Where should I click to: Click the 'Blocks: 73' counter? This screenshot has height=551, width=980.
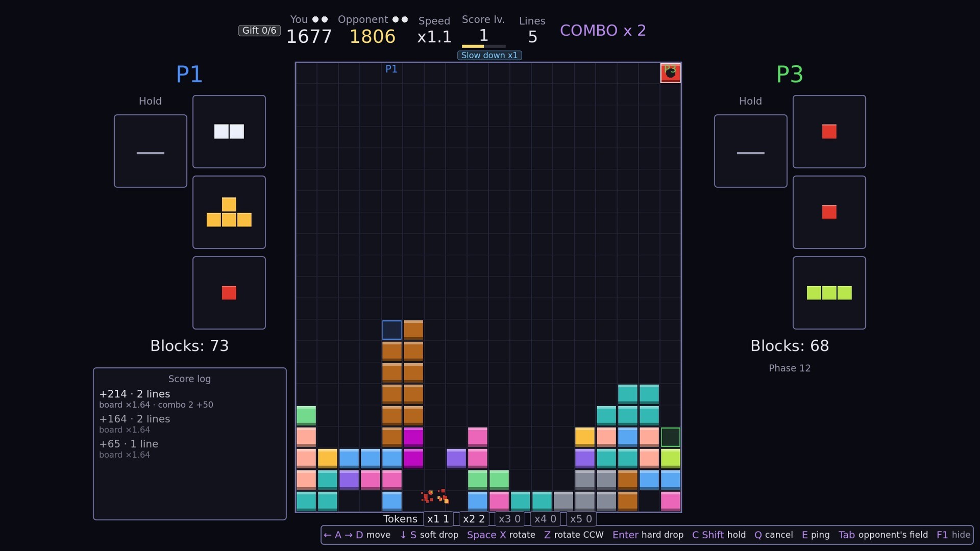coord(189,346)
